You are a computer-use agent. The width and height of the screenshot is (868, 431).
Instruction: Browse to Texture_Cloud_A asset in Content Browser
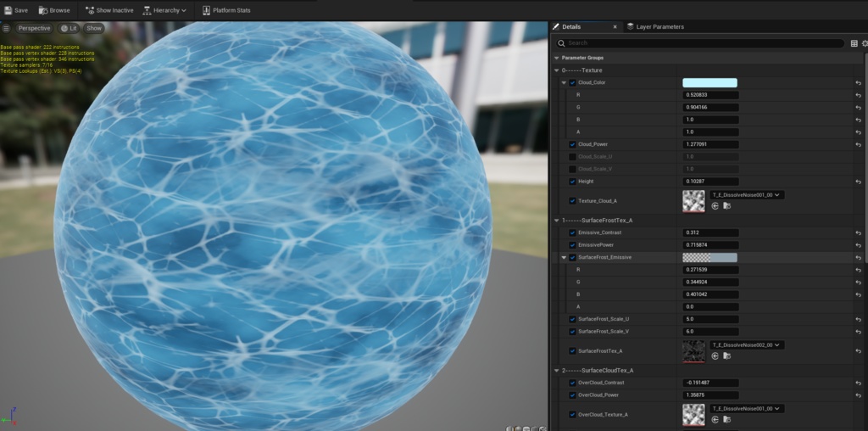726,206
